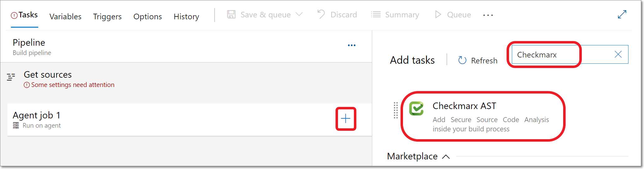Image resolution: width=644 pixels, height=169 pixels.
Task: Go to the Options tab
Action: [x=148, y=16]
